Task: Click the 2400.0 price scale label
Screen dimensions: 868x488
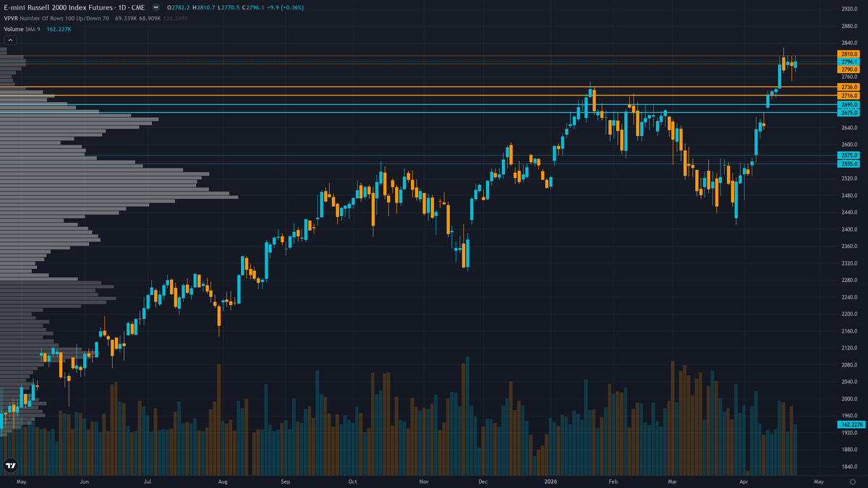Action: pos(849,229)
